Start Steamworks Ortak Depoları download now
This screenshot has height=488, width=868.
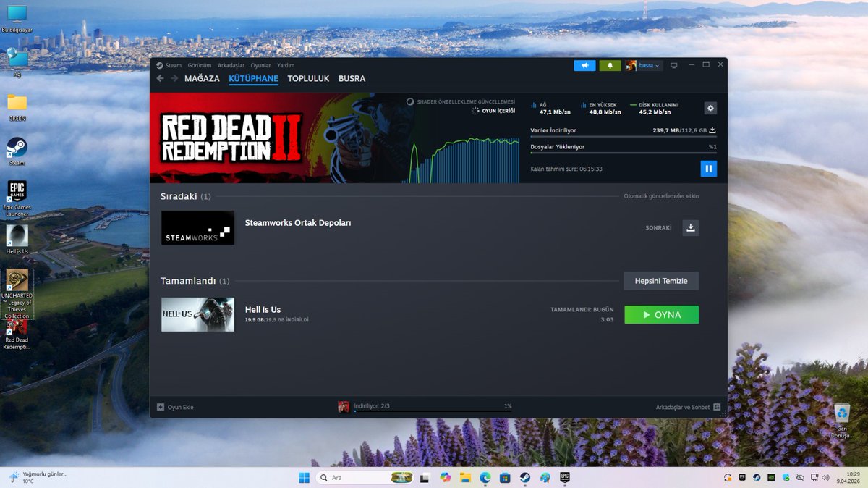pos(690,227)
